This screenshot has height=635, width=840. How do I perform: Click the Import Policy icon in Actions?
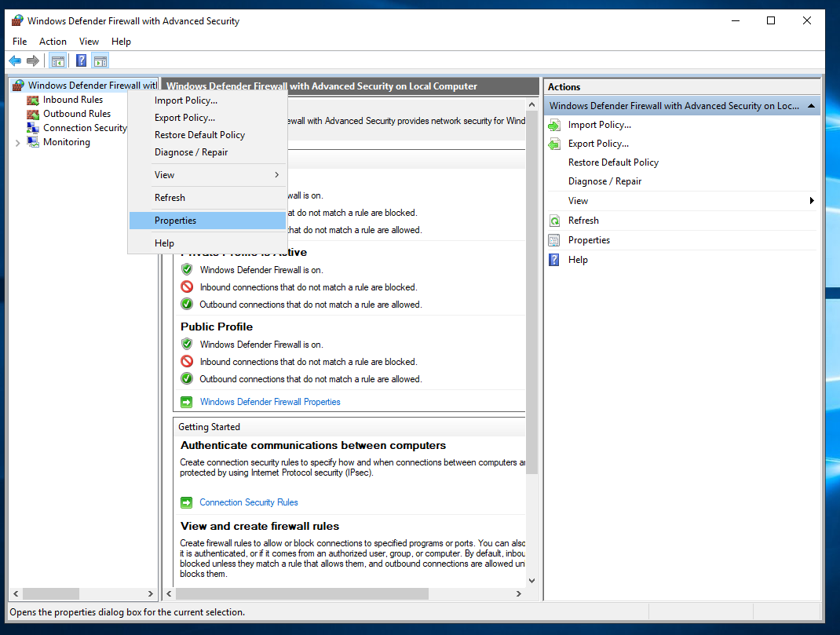(554, 126)
